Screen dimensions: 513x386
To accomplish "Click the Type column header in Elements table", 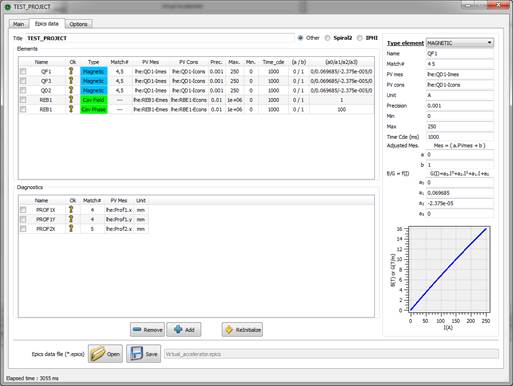I will click(94, 62).
